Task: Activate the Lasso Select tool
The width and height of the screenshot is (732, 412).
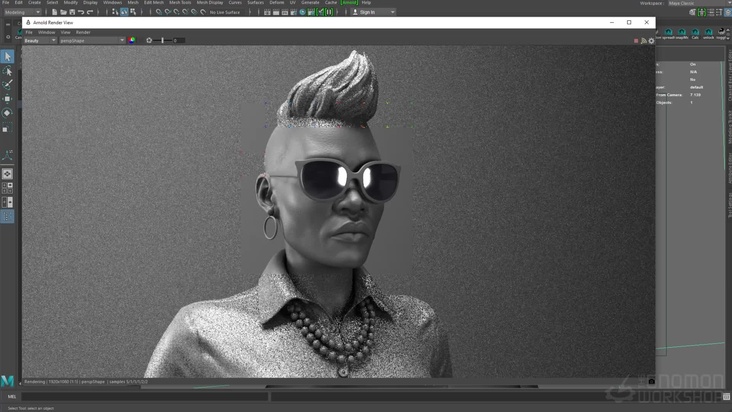Action: pyautogui.click(x=7, y=71)
